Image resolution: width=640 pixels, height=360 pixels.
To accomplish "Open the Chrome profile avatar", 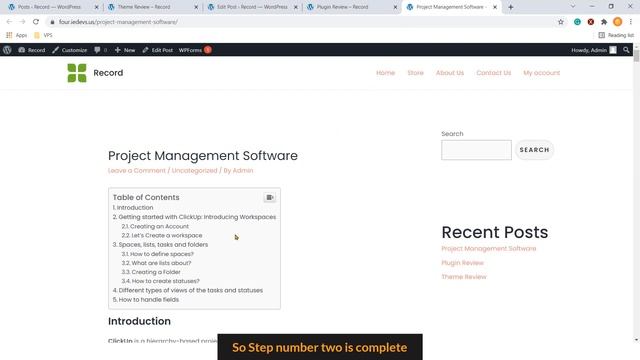I will 618,22.
